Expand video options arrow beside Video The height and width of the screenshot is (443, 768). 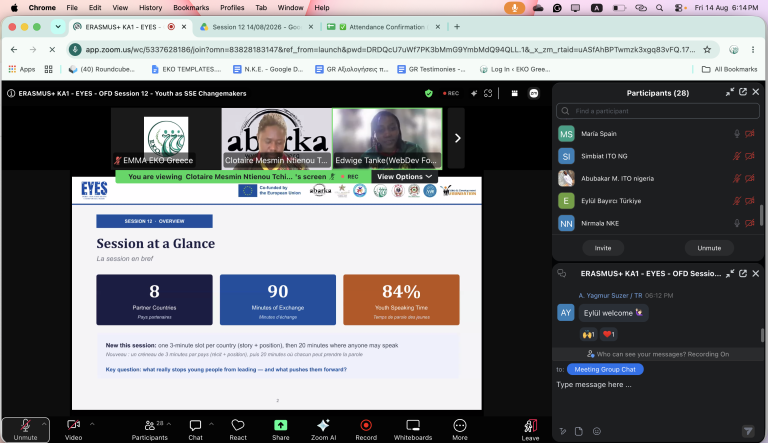pyautogui.click(x=92, y=424)
